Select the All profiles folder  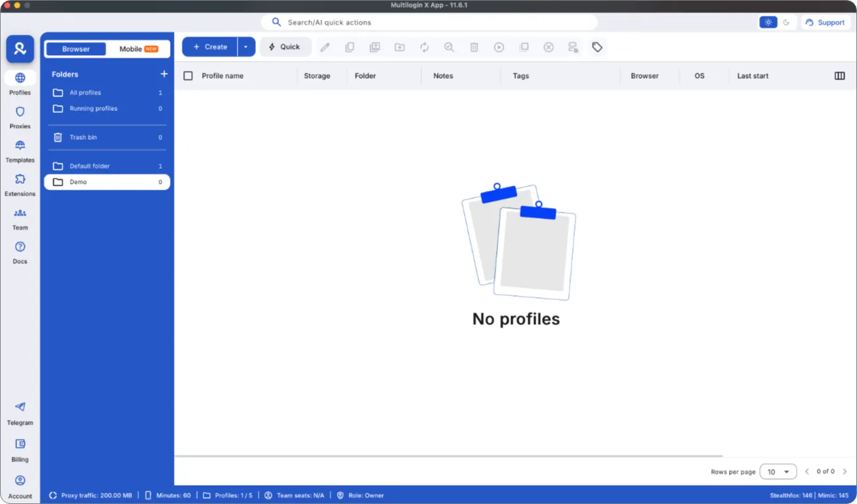click(x=107, y=93)
